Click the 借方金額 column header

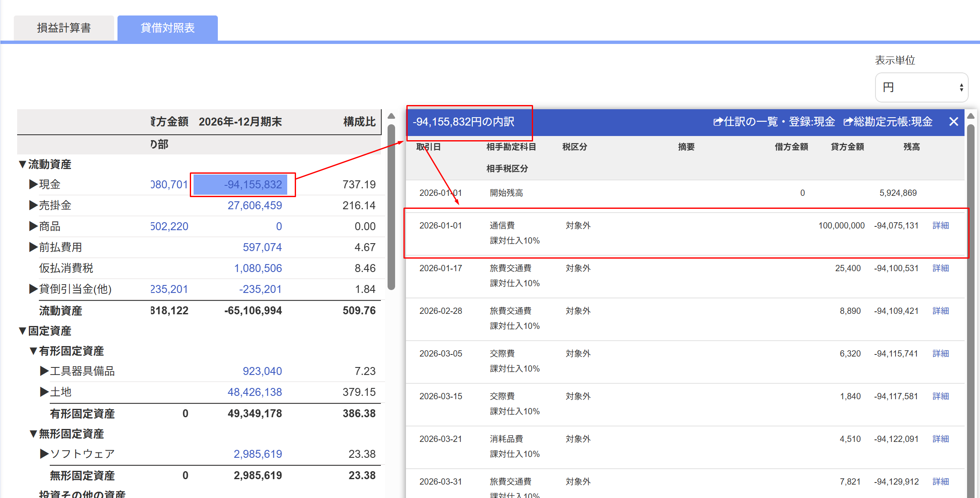coord(791,147)
